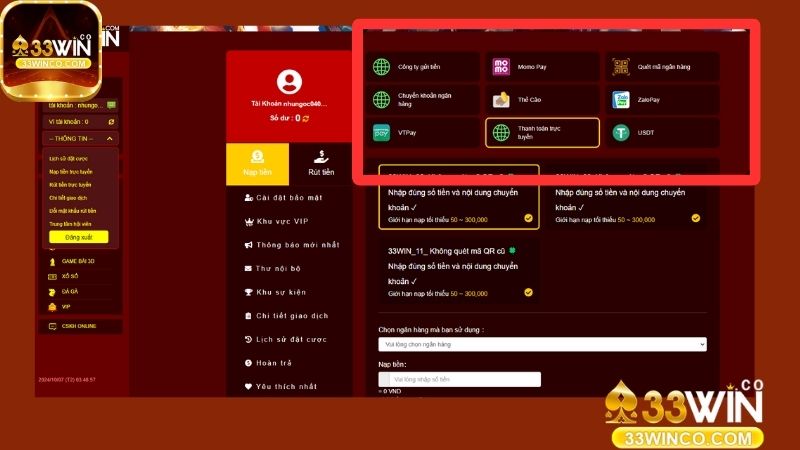Open Lịch sử đặt cược in sidebar

tap(68, 159)
